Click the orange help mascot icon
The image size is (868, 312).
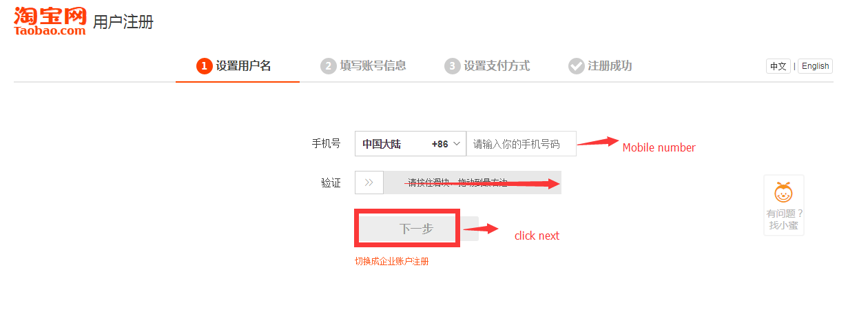783,193
